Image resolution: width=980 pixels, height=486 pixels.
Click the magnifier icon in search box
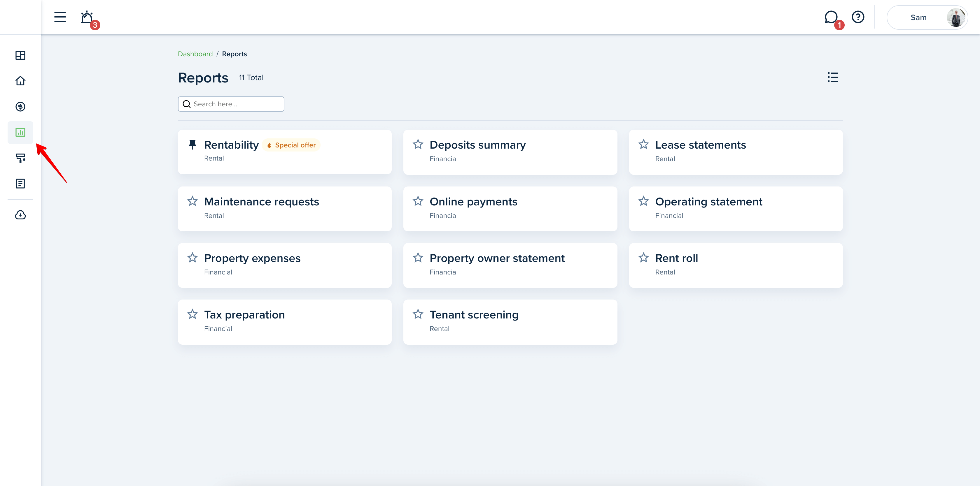coord(186,104)
